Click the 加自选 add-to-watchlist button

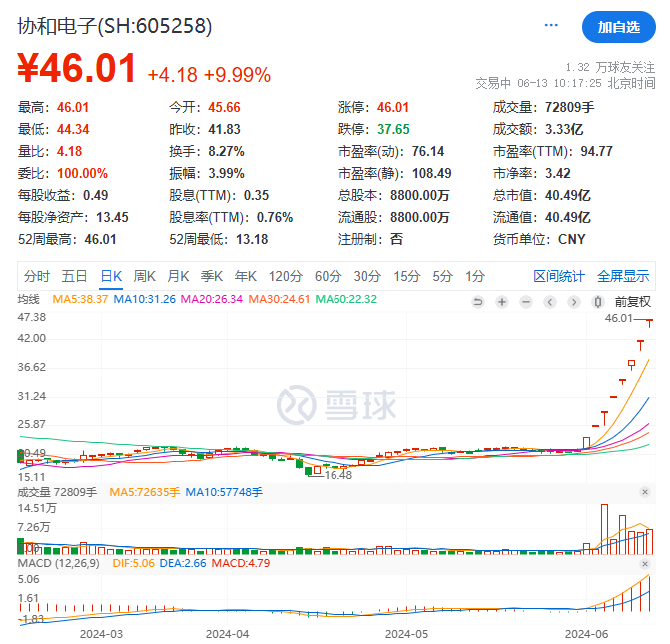click(x=618, y=27)
